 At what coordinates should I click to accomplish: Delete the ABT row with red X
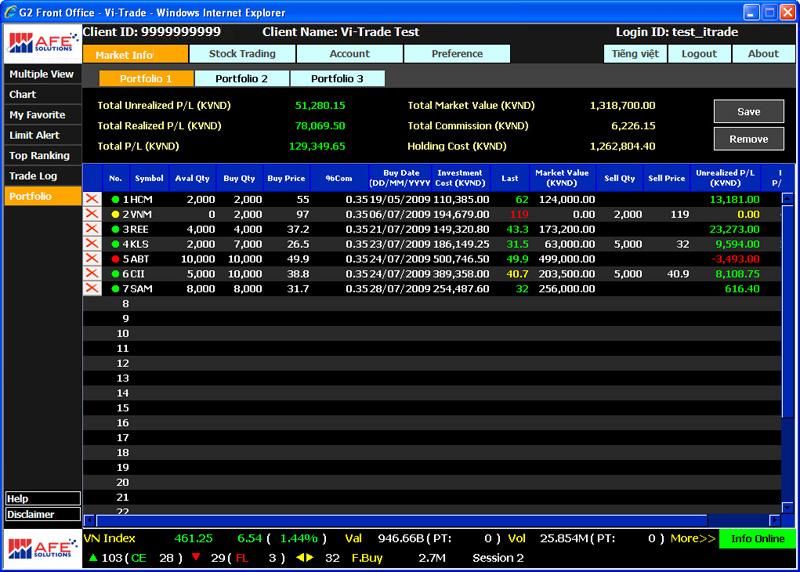(x=92, y=258)
